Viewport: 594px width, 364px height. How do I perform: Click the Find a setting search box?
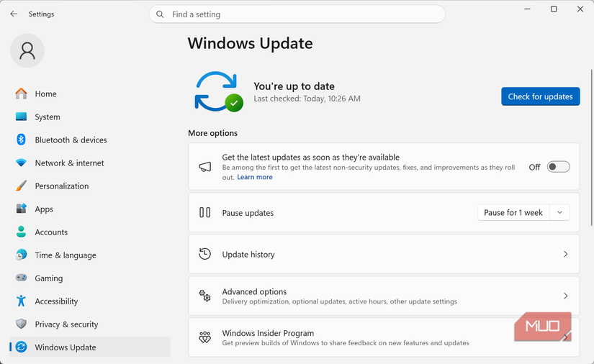tap(297, 14)
